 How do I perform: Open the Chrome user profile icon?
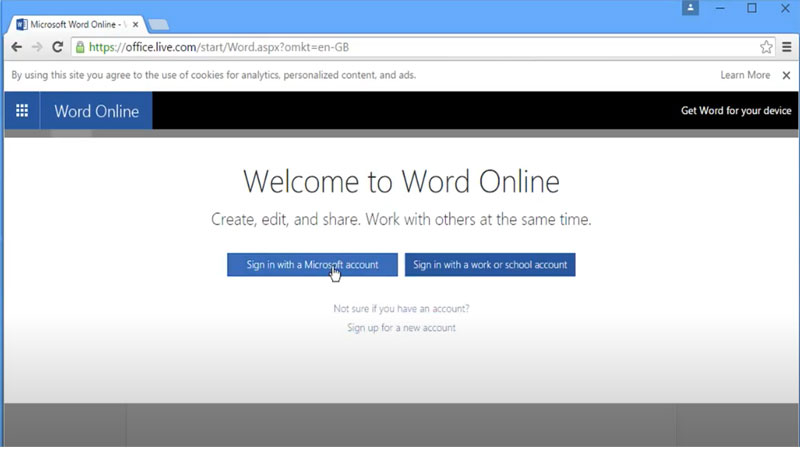click(x=690, y=8)
